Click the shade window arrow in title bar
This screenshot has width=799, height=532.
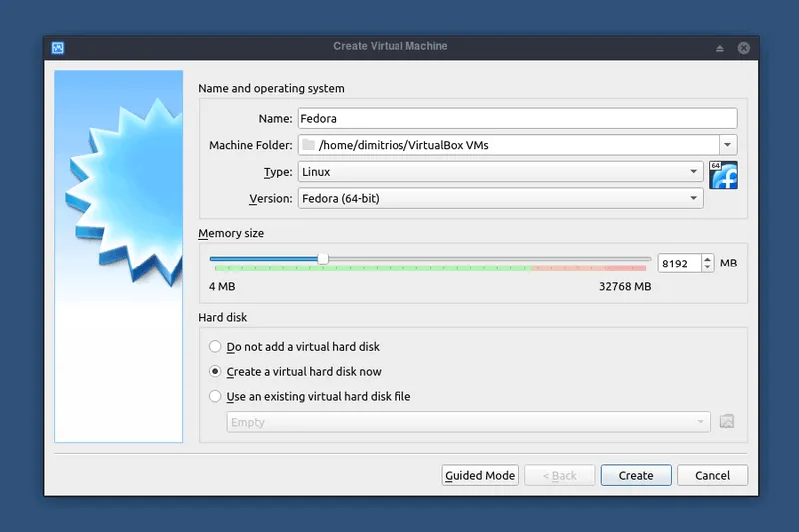coord(719,48)
